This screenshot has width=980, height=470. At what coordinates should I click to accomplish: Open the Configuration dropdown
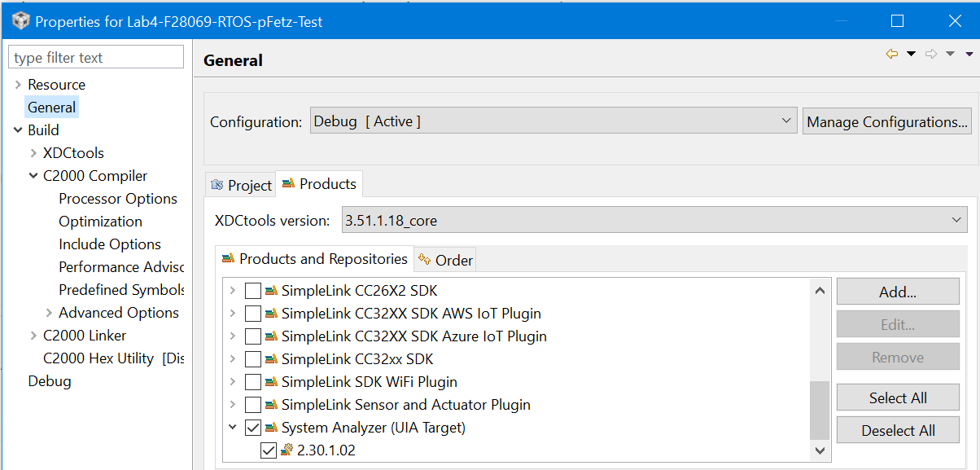click(x=553, y=121)
